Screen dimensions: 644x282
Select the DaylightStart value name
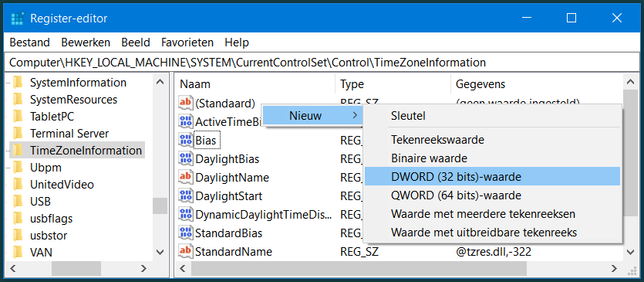click(x=229, y=196)
